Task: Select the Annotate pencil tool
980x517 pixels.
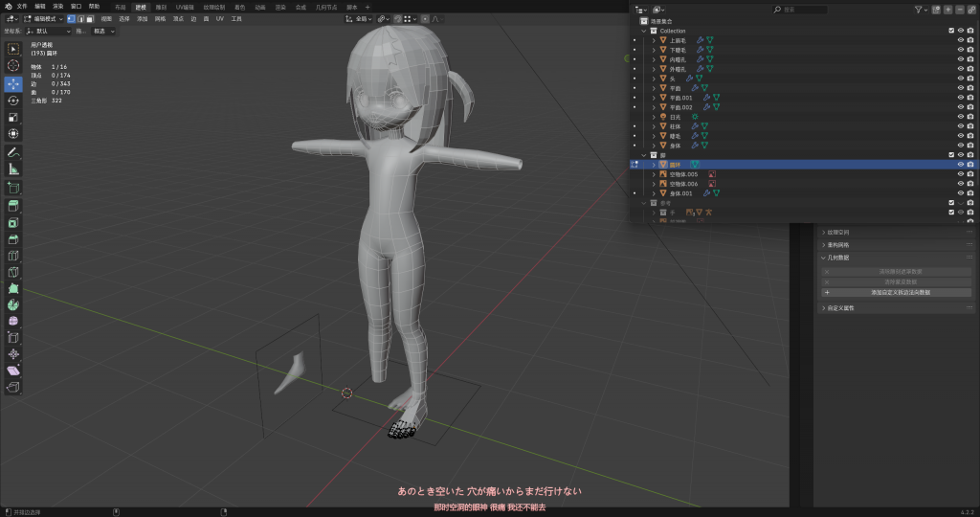Action: [13, 152]
